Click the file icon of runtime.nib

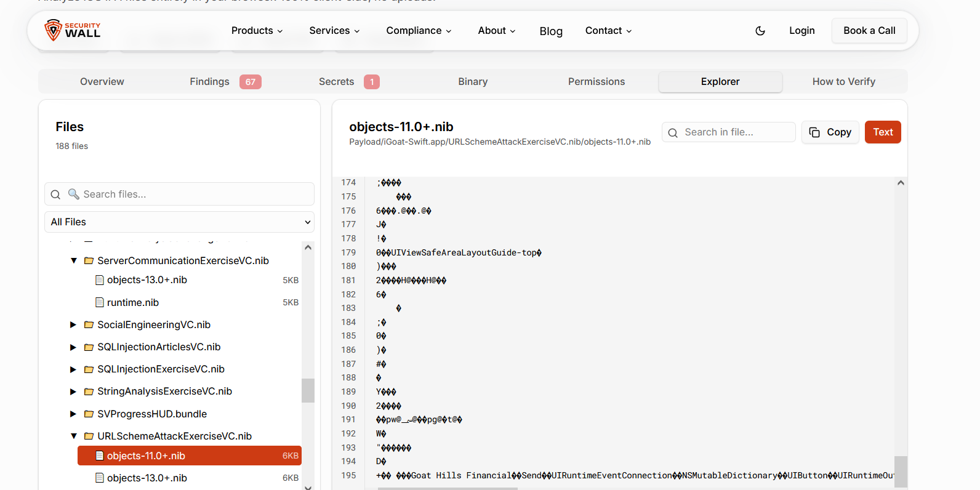coord(100,303)
